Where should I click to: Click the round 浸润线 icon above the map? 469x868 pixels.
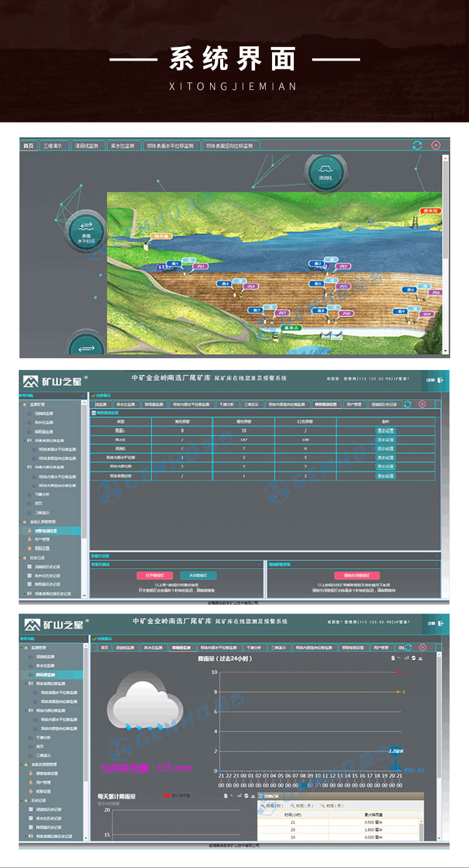(325, 173)
